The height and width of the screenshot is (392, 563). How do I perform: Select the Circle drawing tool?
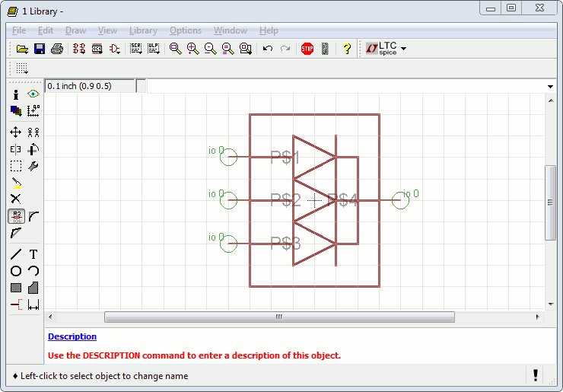(16, 271)
